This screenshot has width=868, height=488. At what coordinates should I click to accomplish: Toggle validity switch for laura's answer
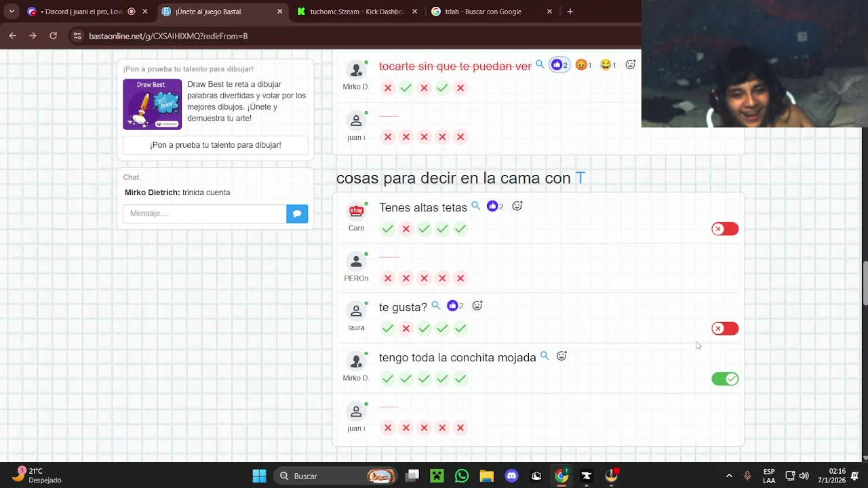[x=725, y=329]
